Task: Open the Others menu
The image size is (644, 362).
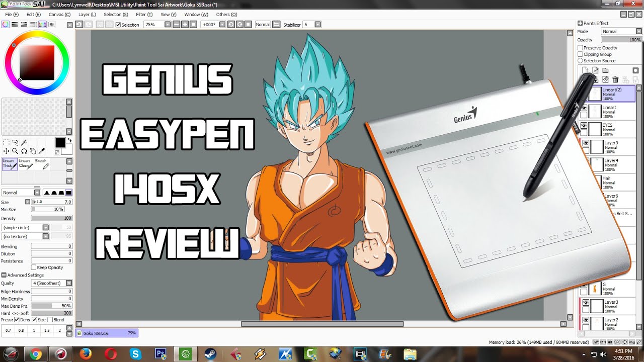Action: (226, 15)
